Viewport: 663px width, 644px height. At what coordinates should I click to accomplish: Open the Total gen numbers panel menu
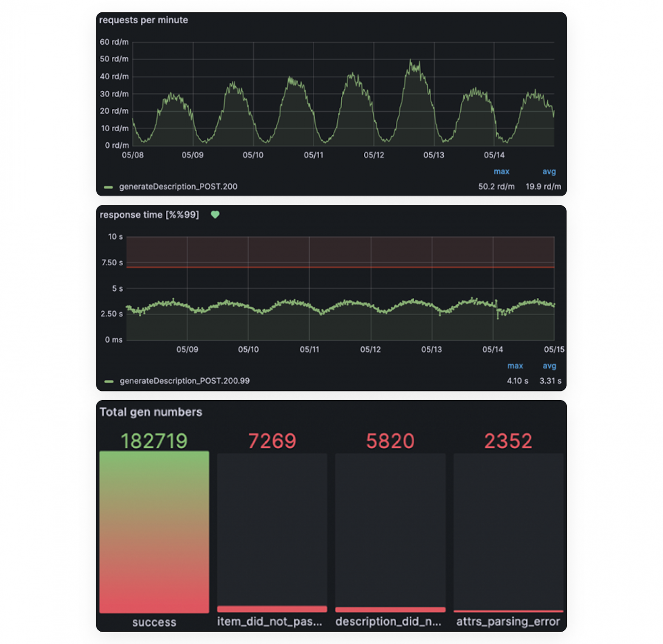(x=151, y=412)
